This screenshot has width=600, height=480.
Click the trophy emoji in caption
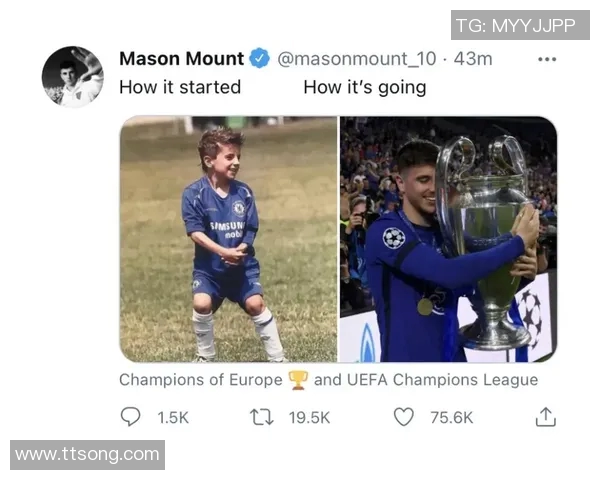click(298, 380)
